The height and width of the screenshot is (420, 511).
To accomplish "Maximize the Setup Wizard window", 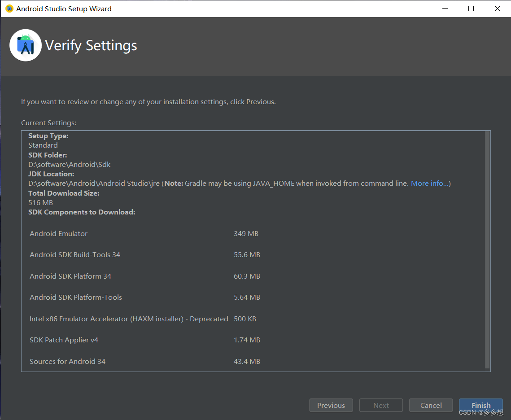I will 471,9.
